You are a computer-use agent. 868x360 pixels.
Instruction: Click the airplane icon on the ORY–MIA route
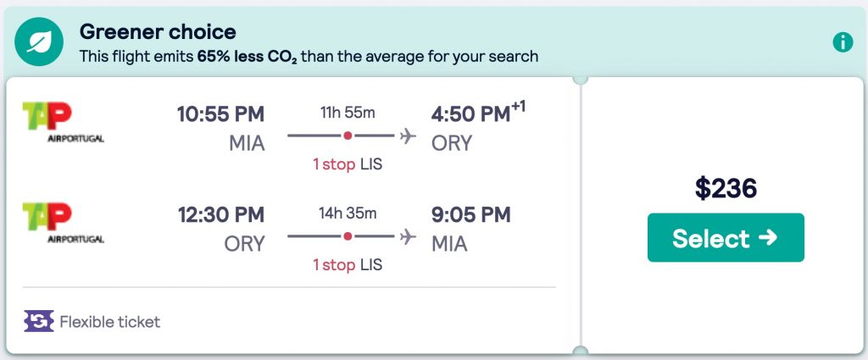pyautogui.click(x=408, y=235)
